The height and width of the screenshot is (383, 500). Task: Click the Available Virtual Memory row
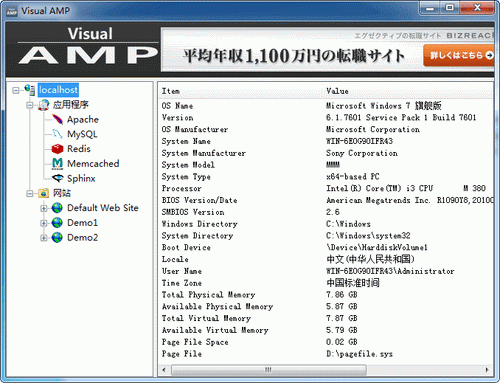[x=325, y=330]
